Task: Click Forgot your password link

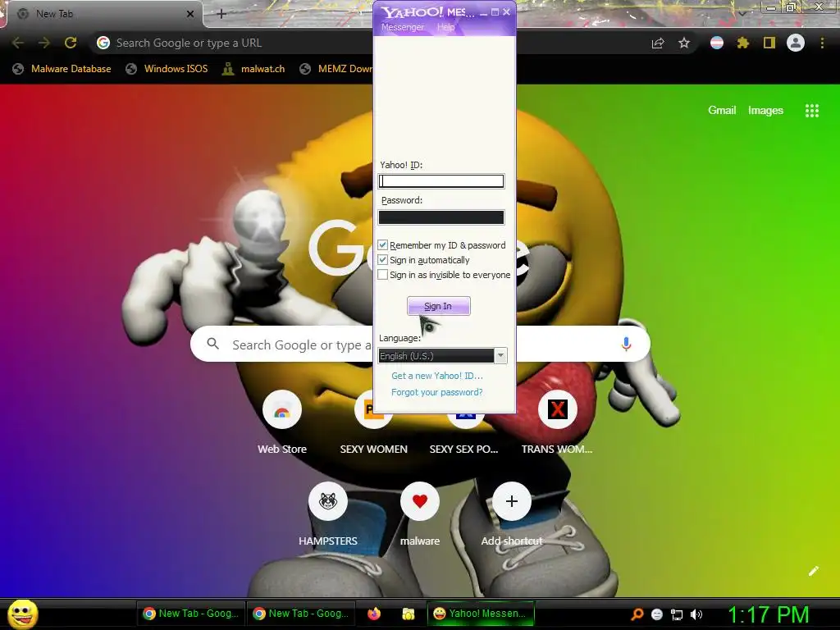Action: point(436,392)
